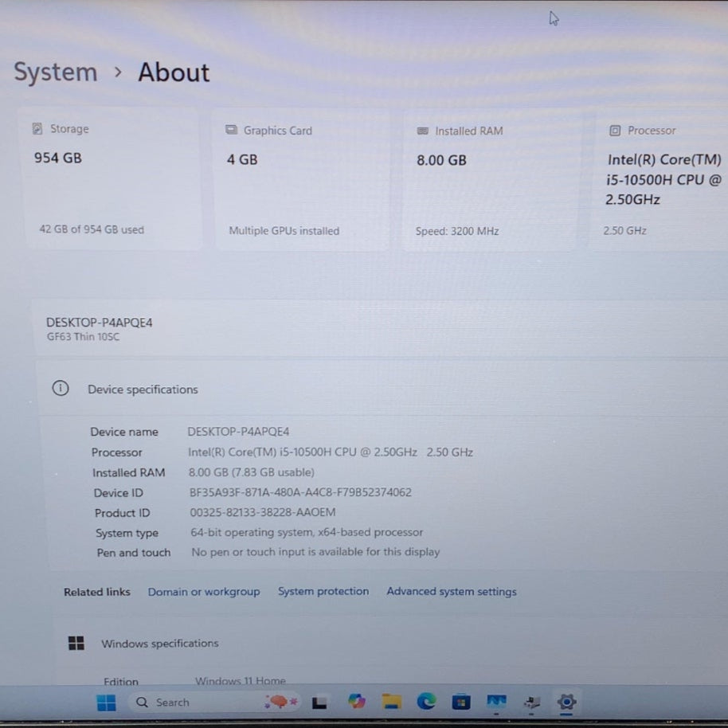Open the monitor app icon in taskbar

496,702
